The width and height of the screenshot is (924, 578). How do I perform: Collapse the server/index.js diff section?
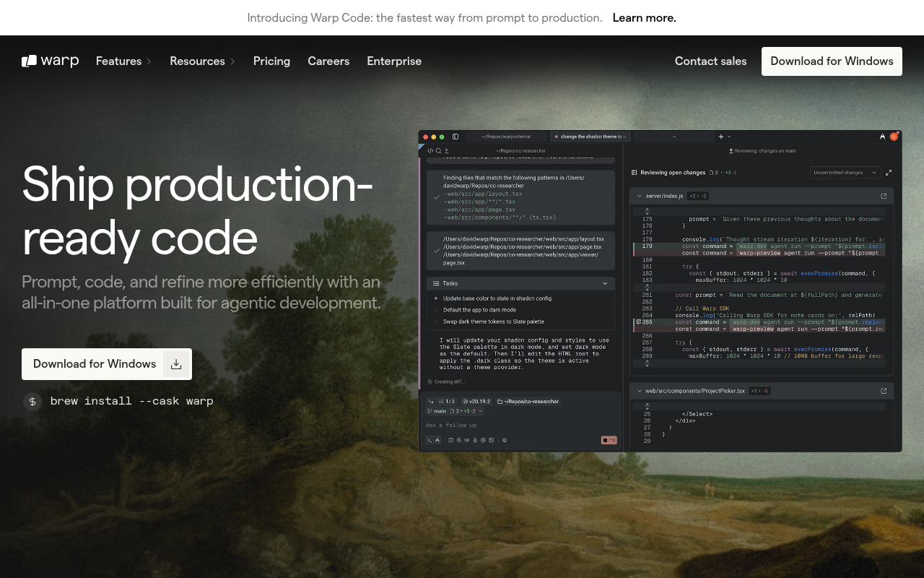640,196
